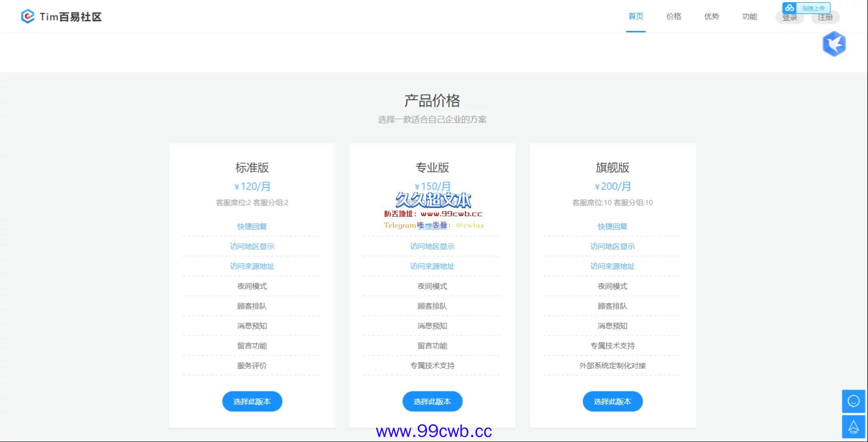Click the Tim百易社区 logo icon
This screenshot has height=442, width=868.
click(28, 16)
